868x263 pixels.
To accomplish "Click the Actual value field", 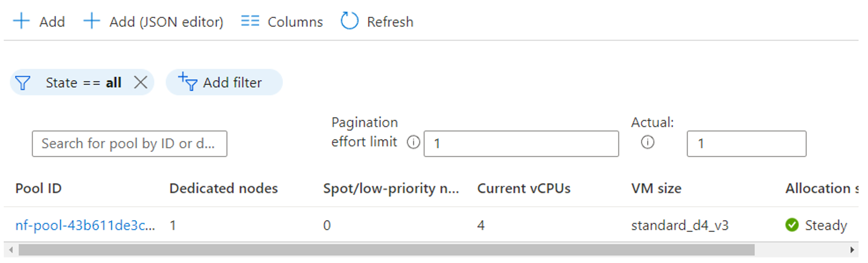I will coord(746,144).
